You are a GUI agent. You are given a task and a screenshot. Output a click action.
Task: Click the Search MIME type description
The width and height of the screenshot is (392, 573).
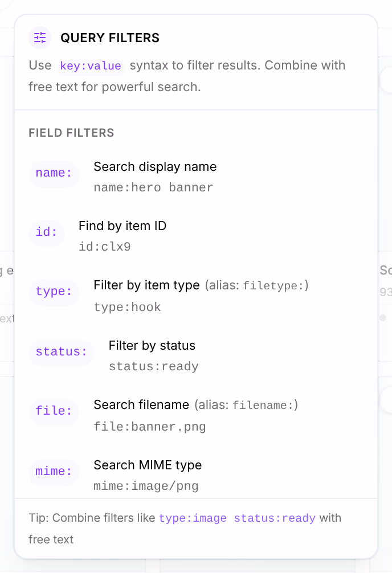click(x=148, y=465)
